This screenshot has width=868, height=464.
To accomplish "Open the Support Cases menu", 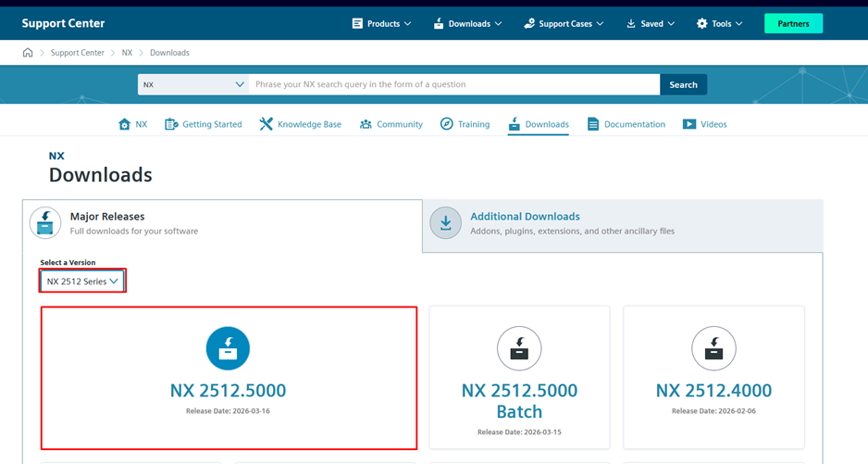I will pyautogui.click(x=563, y=23).
